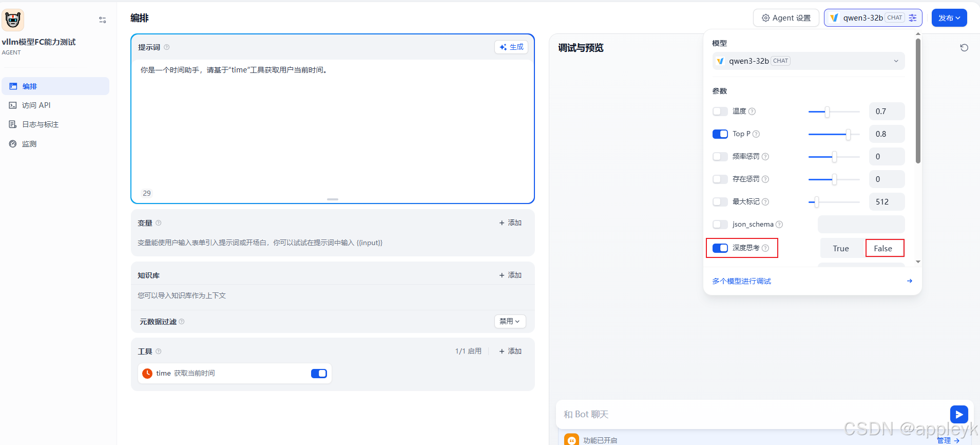Click the parameters panel scrollbar

click(x=918, y=101)
